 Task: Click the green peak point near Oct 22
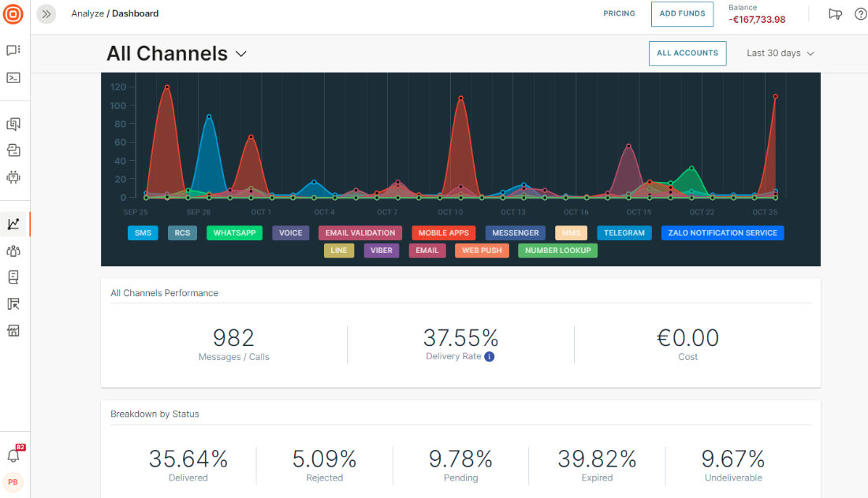pos(691,168)
